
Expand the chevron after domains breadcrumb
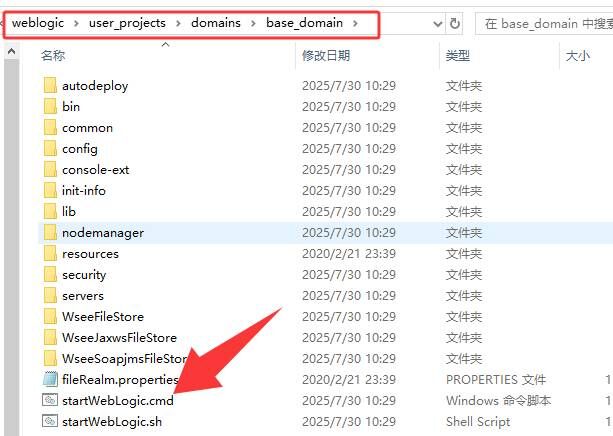(x=253, y=23)
